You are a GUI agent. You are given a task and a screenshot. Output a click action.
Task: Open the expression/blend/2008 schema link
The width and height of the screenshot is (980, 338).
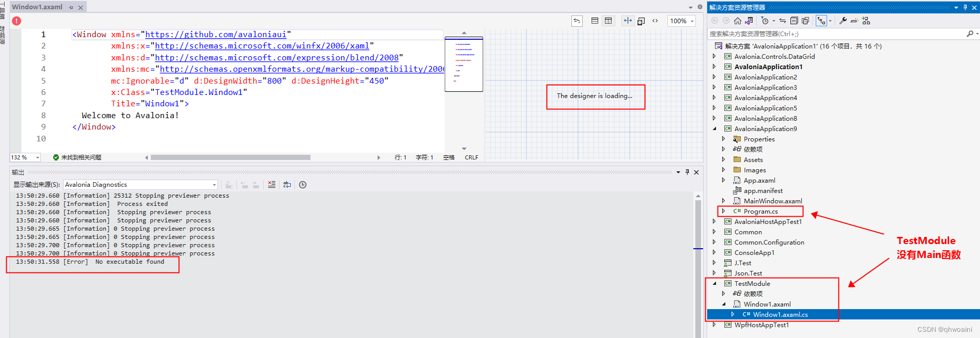(277, 58)
